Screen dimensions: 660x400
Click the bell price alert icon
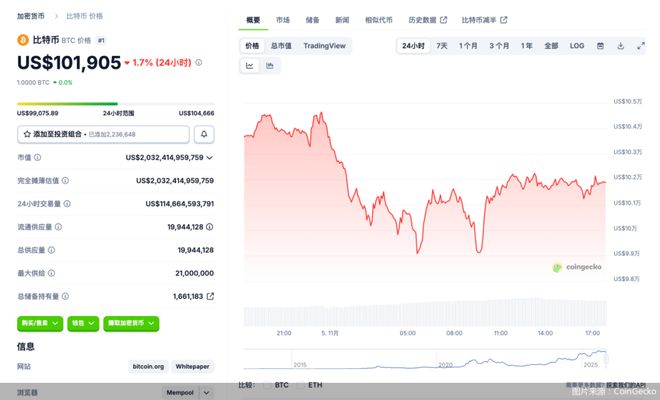[x=205, y=133]
